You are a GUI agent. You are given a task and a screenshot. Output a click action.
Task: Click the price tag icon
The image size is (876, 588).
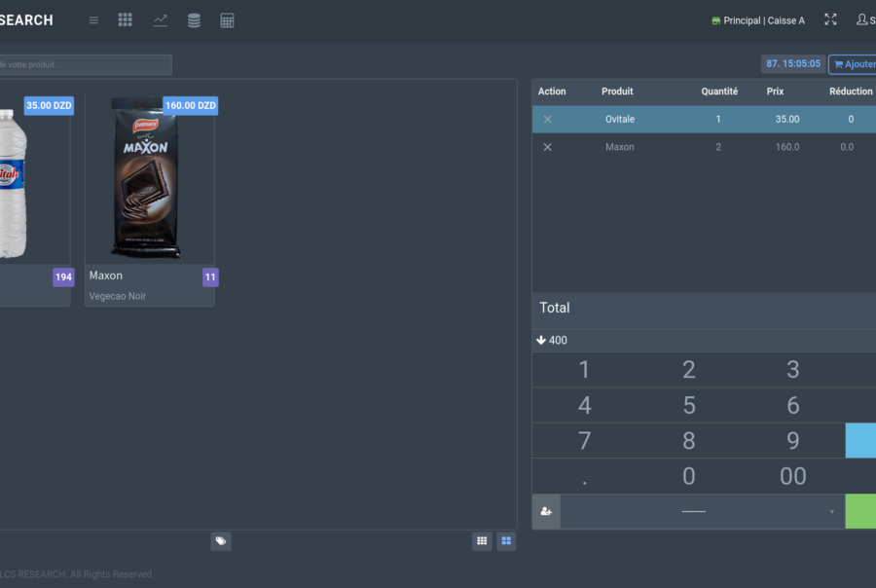[x=221, y=541]
